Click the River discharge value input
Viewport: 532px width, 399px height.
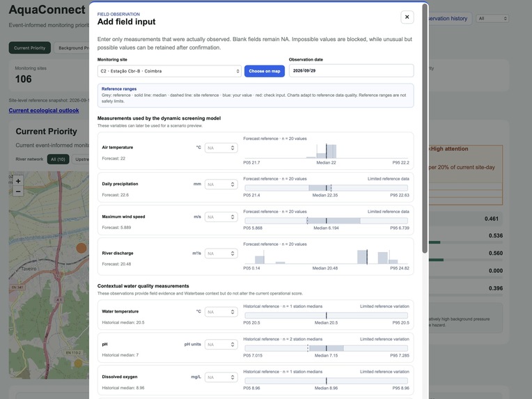pyautogui.click(x=221, y=253)
